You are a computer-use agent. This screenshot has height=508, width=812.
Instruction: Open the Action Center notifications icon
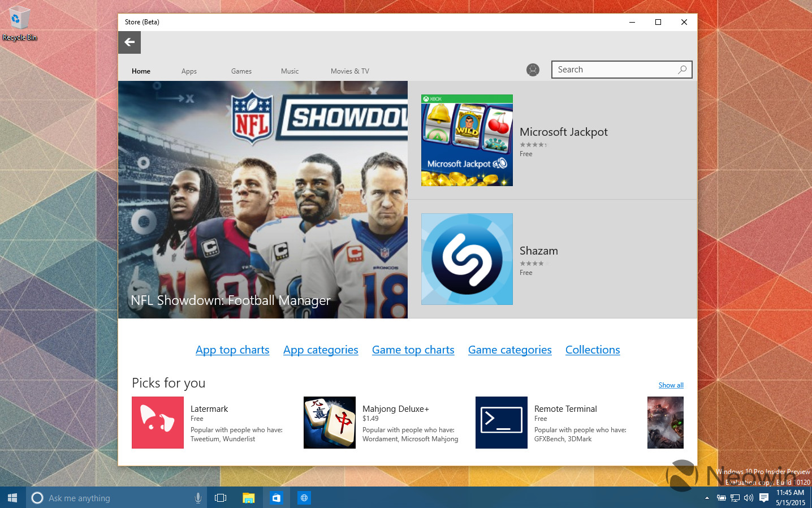(x=764, y=498)
